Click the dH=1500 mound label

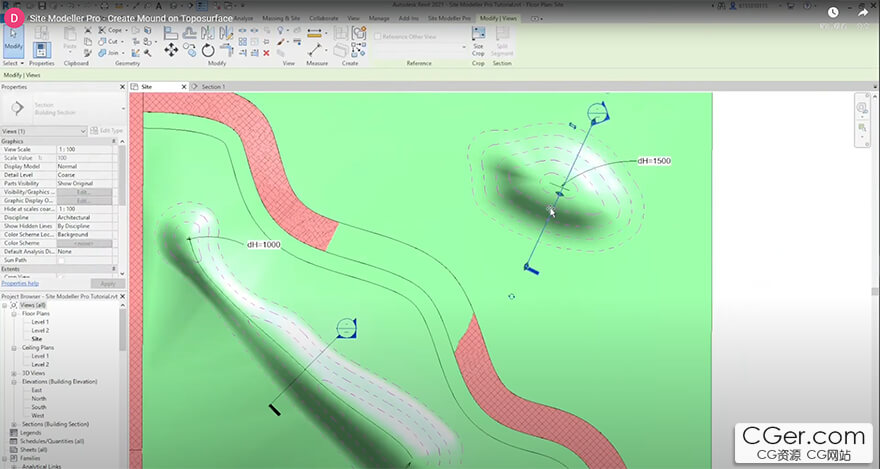click(654, 161)
